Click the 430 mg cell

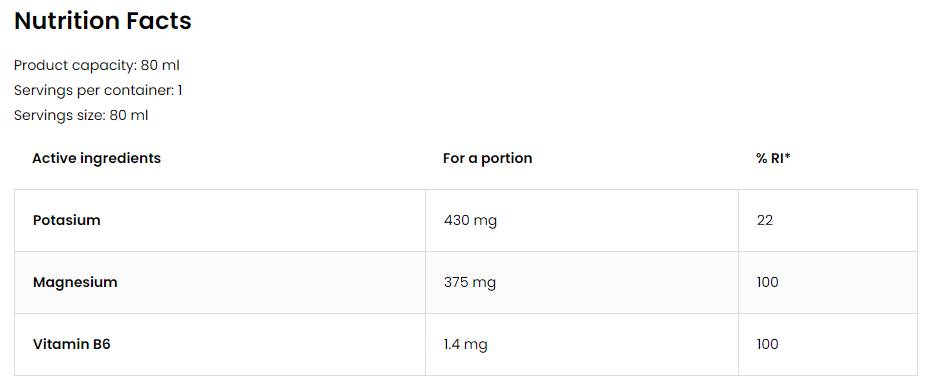click(470, 220)
